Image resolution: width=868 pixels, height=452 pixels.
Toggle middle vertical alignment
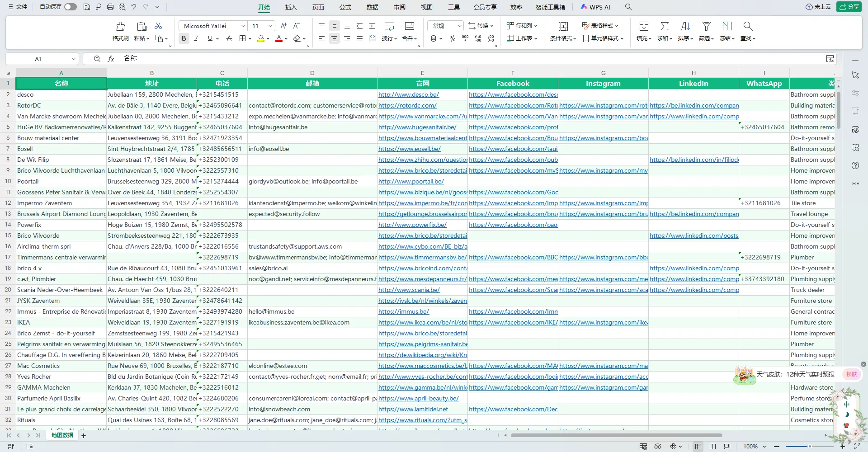point(335,26)
